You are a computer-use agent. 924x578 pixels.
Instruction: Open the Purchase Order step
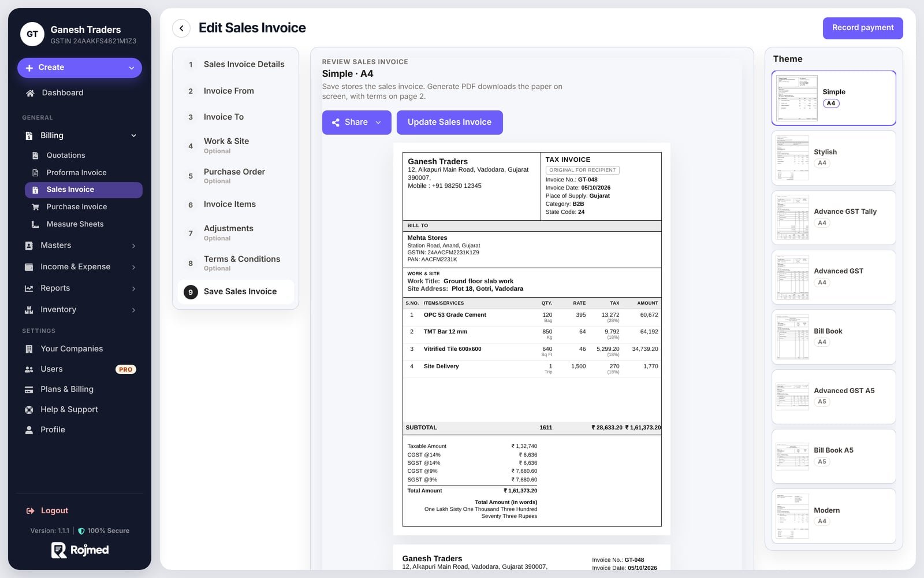pyautogui.click(x=236, y=176)
